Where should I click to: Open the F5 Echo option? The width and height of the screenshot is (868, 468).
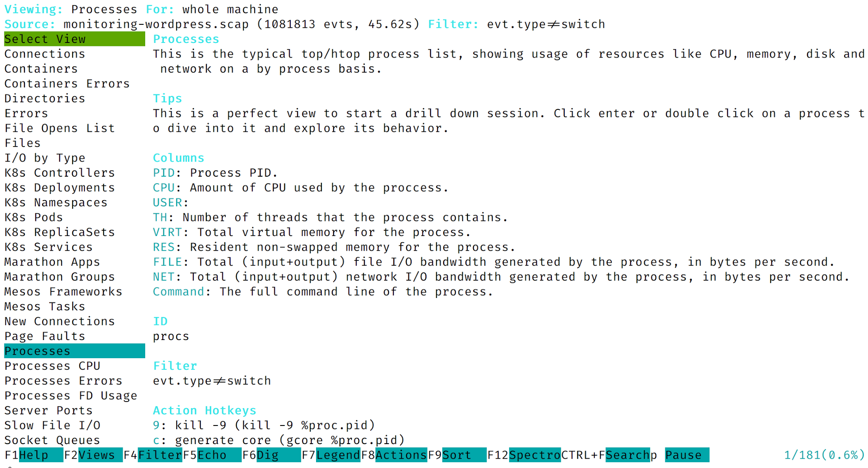click(212, 455)
